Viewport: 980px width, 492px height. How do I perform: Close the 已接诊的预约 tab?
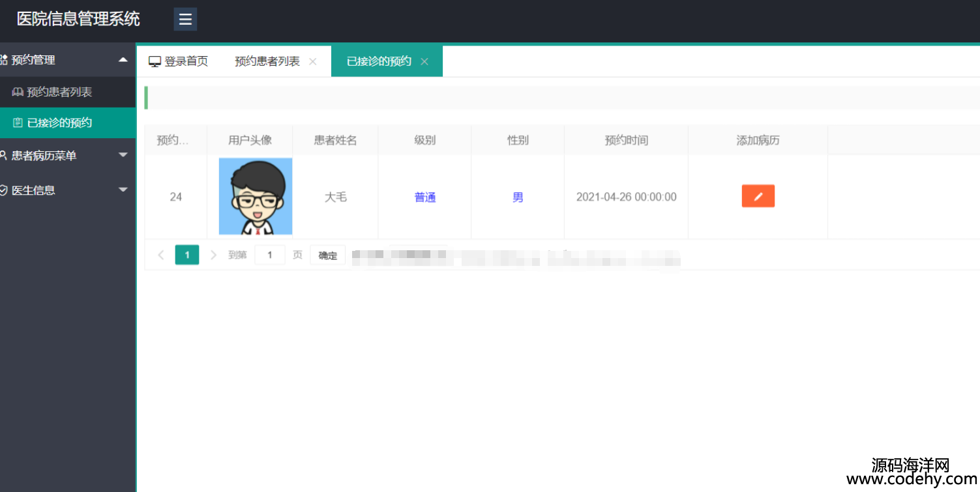point(424,61)
